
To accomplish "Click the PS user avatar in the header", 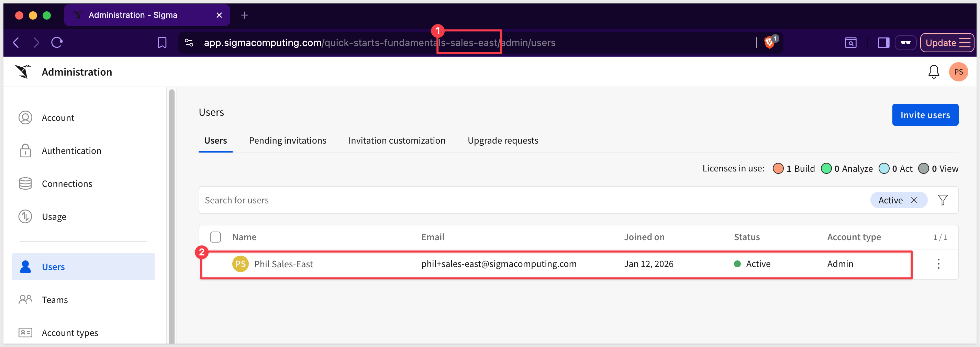I will click(958, 72).
